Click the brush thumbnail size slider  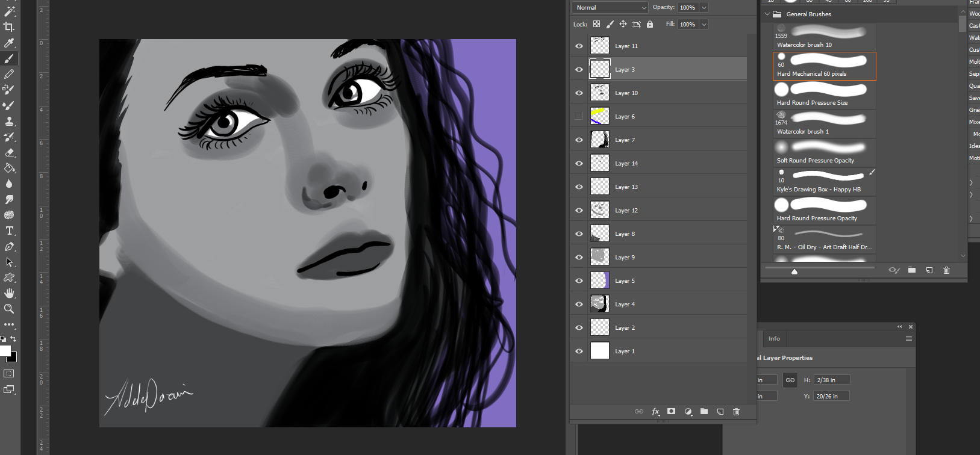794,271
